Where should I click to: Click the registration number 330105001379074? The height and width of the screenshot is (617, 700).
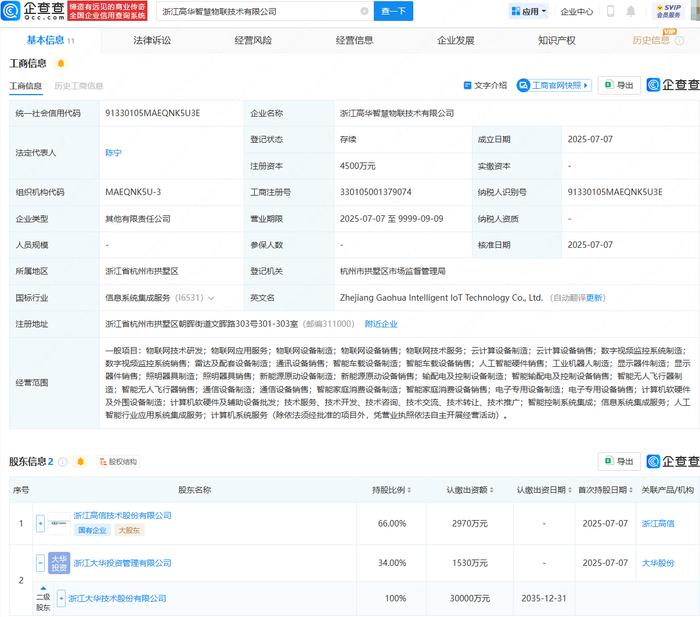pyautogui.click(x=375, y=192)
